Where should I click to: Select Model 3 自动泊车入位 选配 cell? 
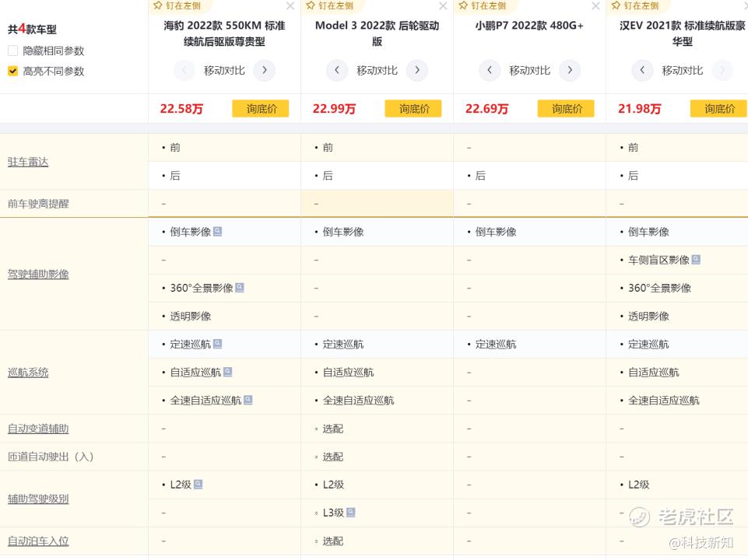(377, 541)
